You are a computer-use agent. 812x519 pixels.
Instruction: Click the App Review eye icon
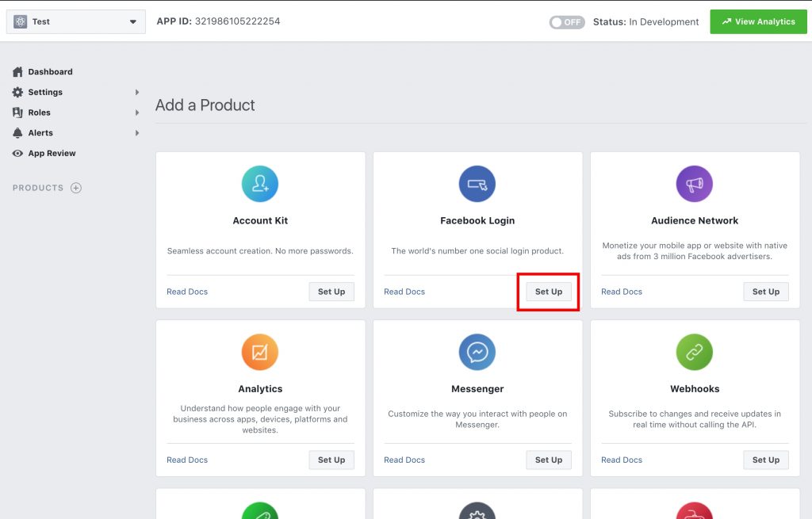[17, 153]
